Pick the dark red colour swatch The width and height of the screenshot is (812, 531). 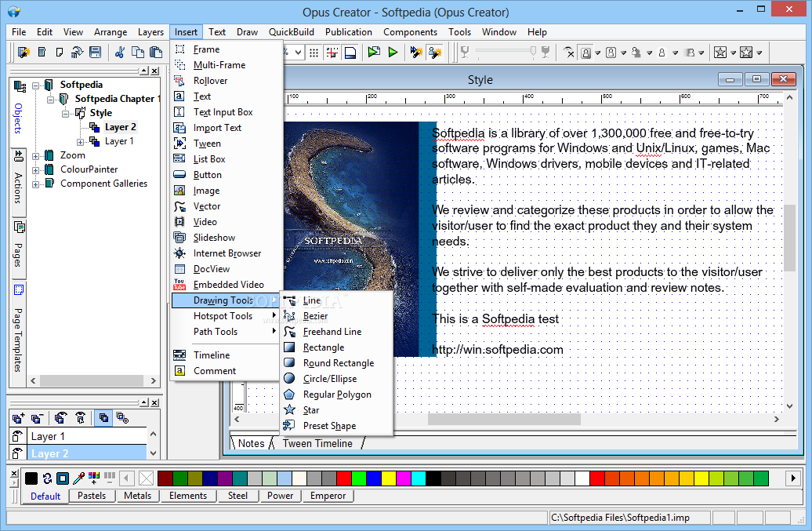point(165,478)
